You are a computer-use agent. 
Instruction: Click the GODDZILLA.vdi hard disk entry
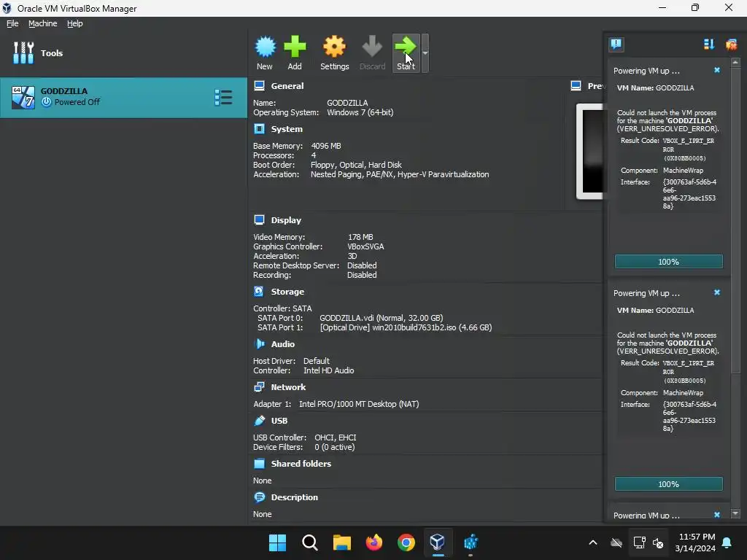pyautogui.click(x=381, y=318)
